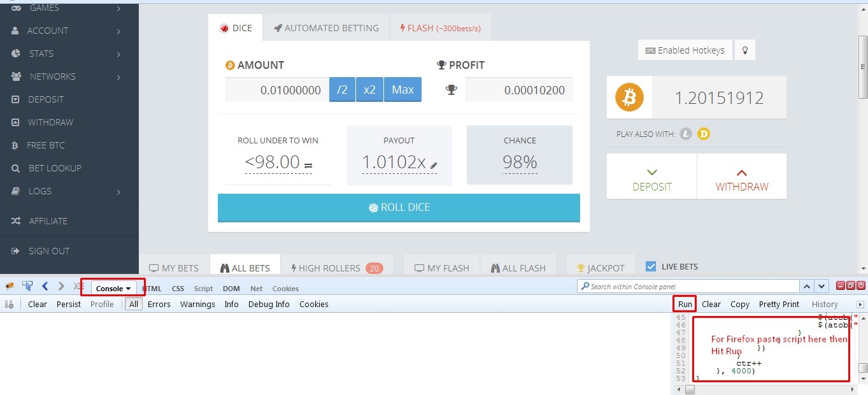This screenshot has width=868, height=395.
Task: Click the inspect element arrow icon
Action: [x=27, y=286]
